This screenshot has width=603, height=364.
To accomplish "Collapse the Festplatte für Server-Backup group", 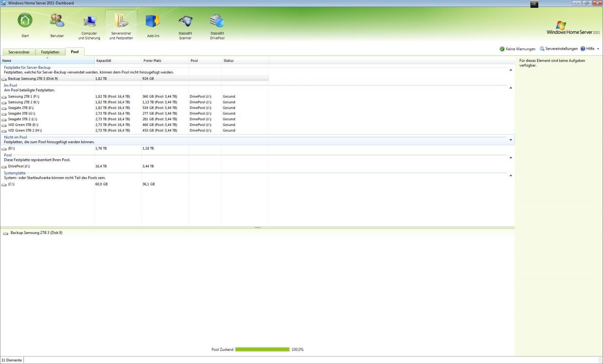I will point(511,70).
